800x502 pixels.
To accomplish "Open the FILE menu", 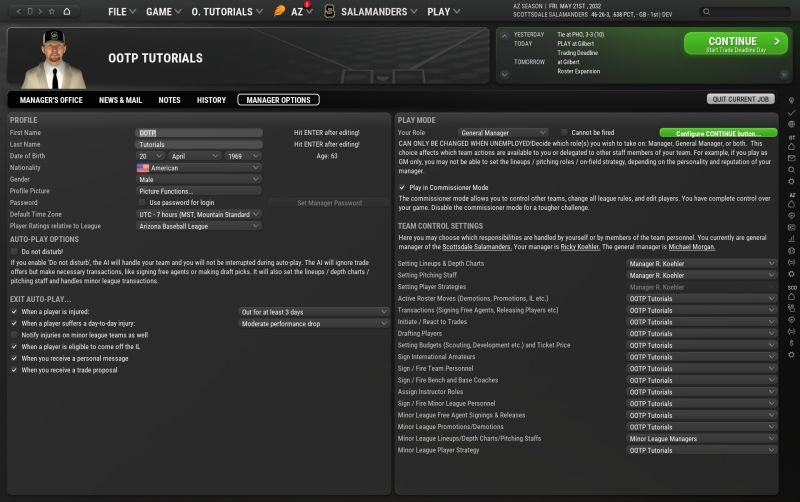I will pyautogui.click(x=122, y=12).
